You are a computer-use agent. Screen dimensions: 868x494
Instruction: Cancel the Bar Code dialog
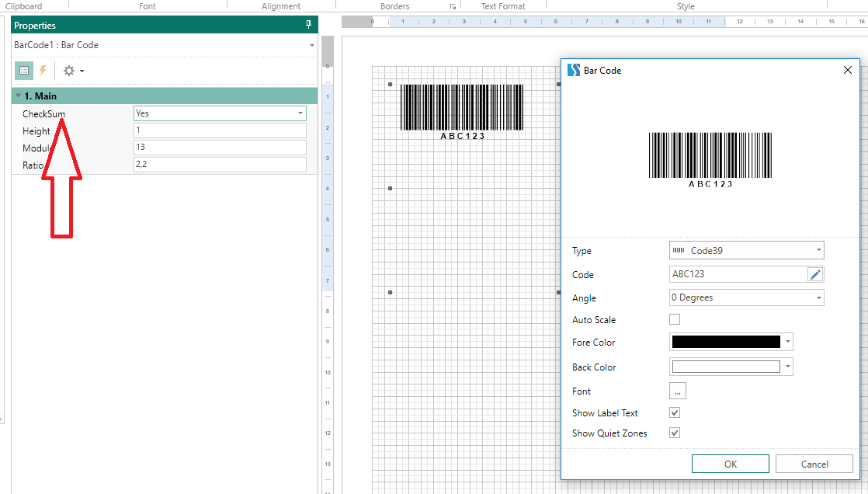pyautogui.click(x=814, y=464)
